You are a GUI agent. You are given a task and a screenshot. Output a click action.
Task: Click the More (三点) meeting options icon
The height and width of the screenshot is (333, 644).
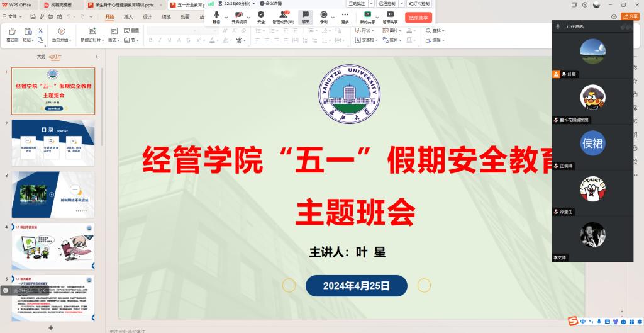[x=345, y=15]
